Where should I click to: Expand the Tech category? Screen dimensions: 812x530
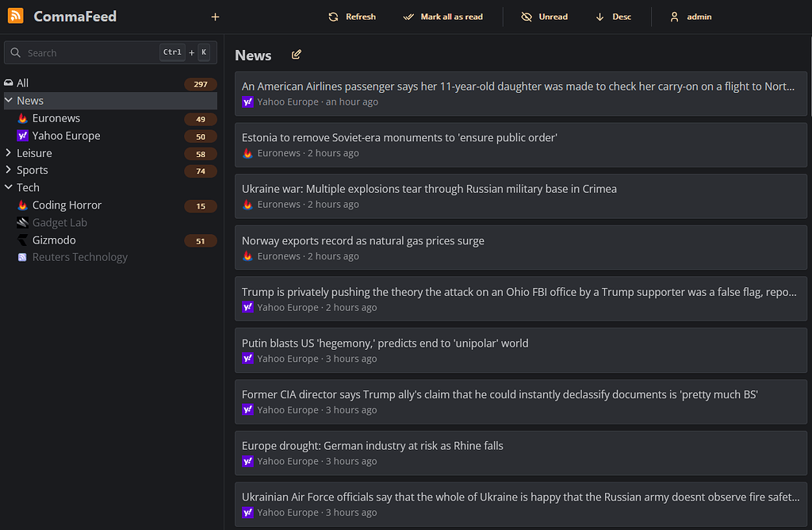7,187
